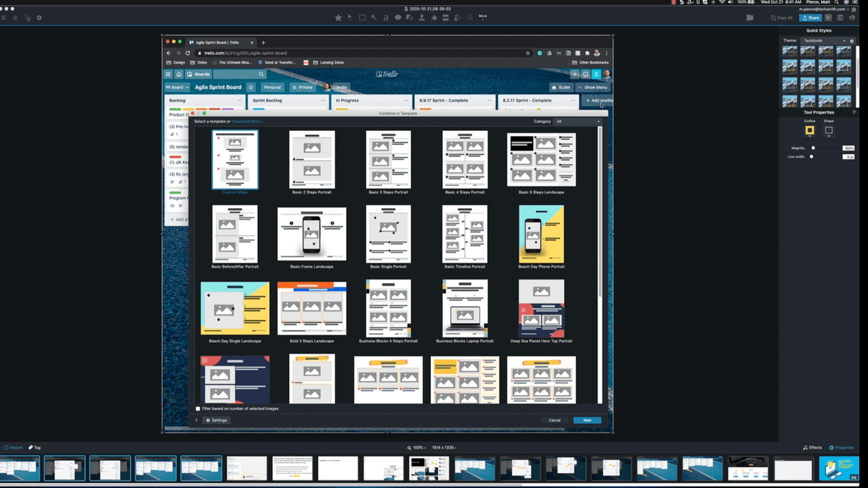Open template Settings button
The width and height of the screenshot is (868, 488).
click(x=217, y=420)
